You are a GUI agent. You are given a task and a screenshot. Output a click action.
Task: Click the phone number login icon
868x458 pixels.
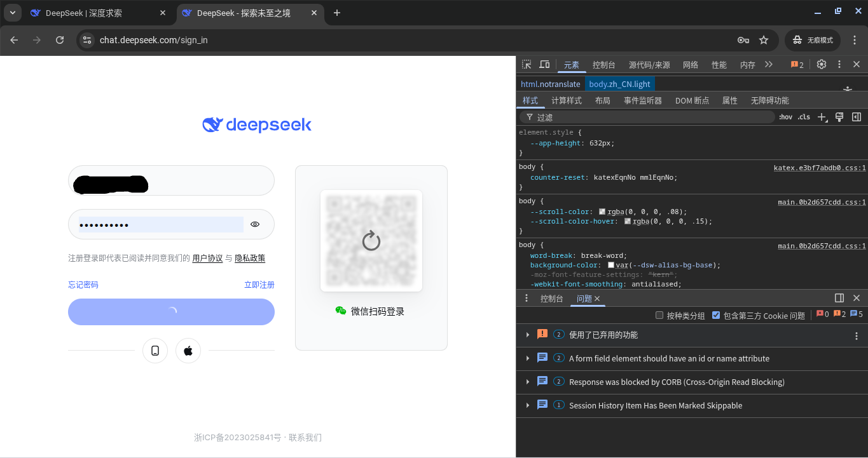(155, 351)
